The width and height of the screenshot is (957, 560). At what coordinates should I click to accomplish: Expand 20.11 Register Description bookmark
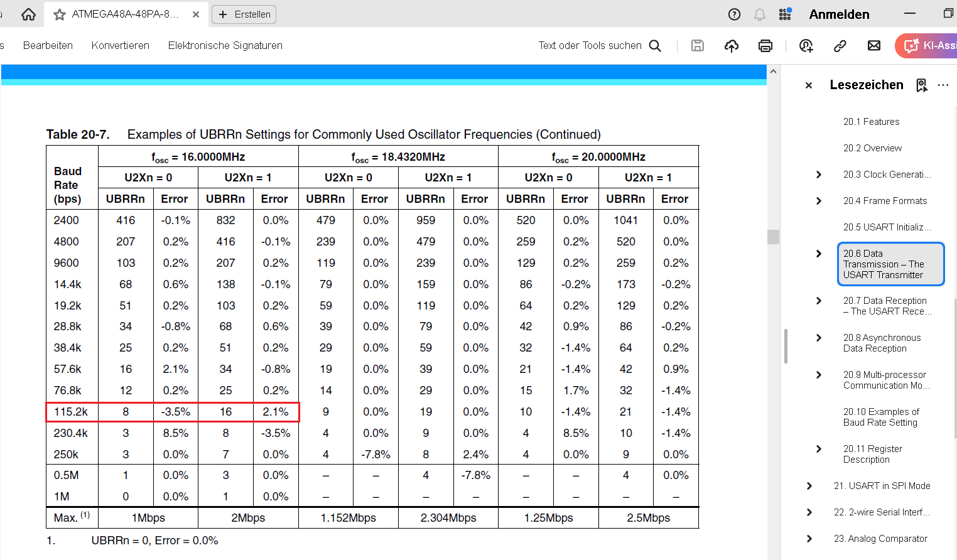pyautogui.click(x=819, y=449)
